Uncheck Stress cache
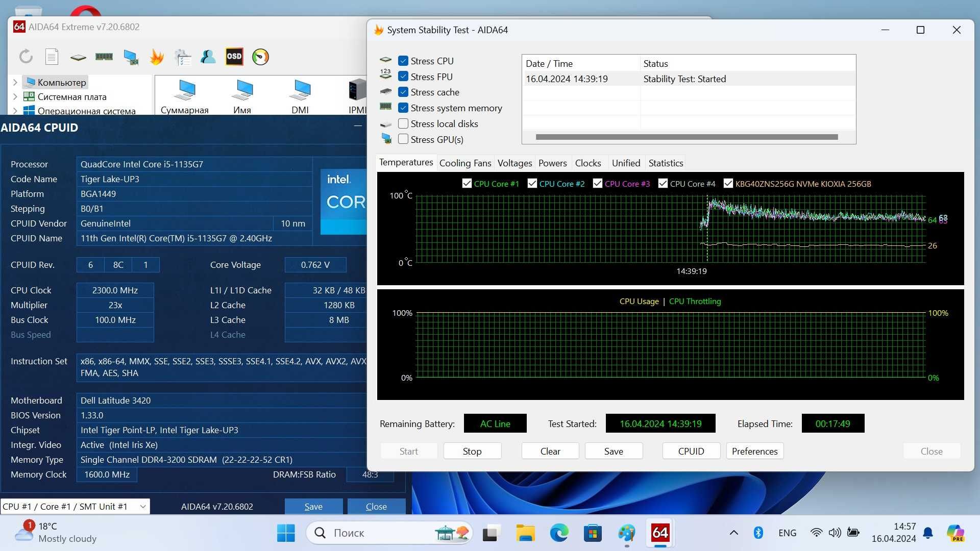The image size is (980, 551). (403, 92)
